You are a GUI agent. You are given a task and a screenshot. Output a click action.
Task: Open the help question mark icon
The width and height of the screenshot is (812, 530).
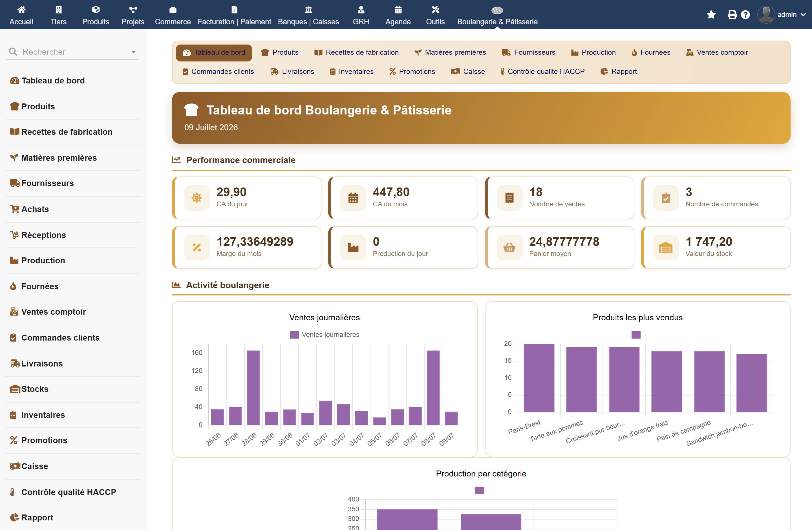pyautogui.click(x=745, y=15)
